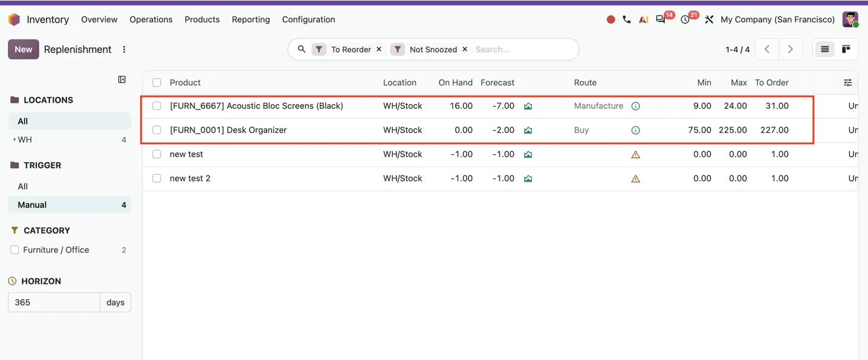Open the Configuration menu

tap(308, 19)
